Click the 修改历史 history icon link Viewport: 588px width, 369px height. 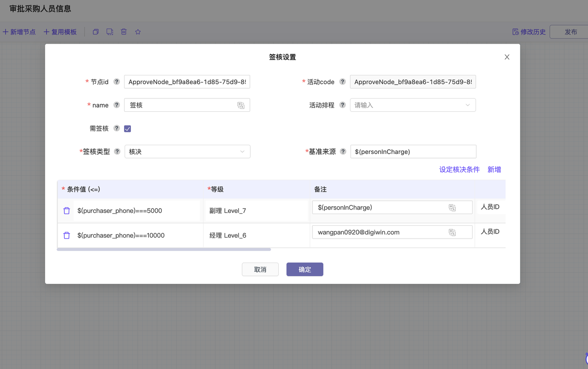pyautogui.click(x=529, y=32)
